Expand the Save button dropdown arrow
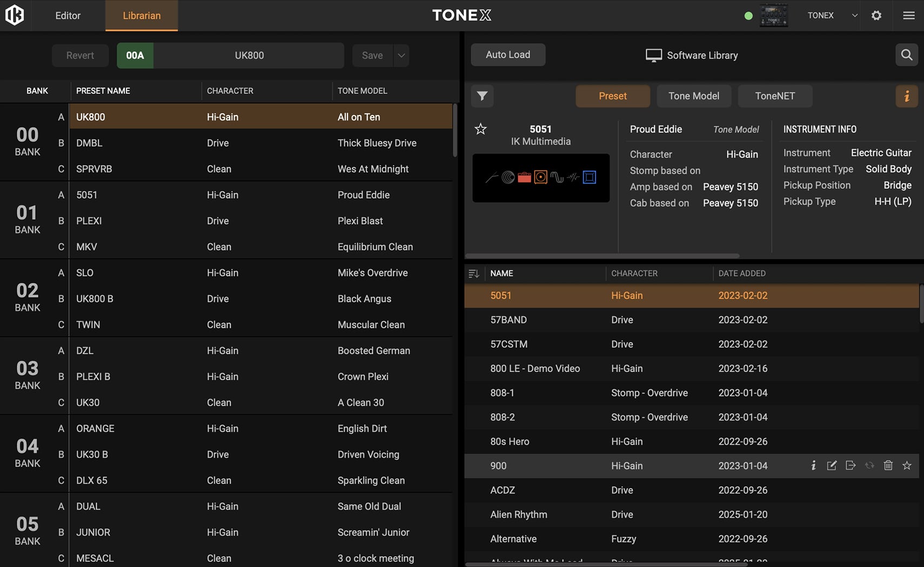The height and width of the screenshot is (567, 924). 401,56
